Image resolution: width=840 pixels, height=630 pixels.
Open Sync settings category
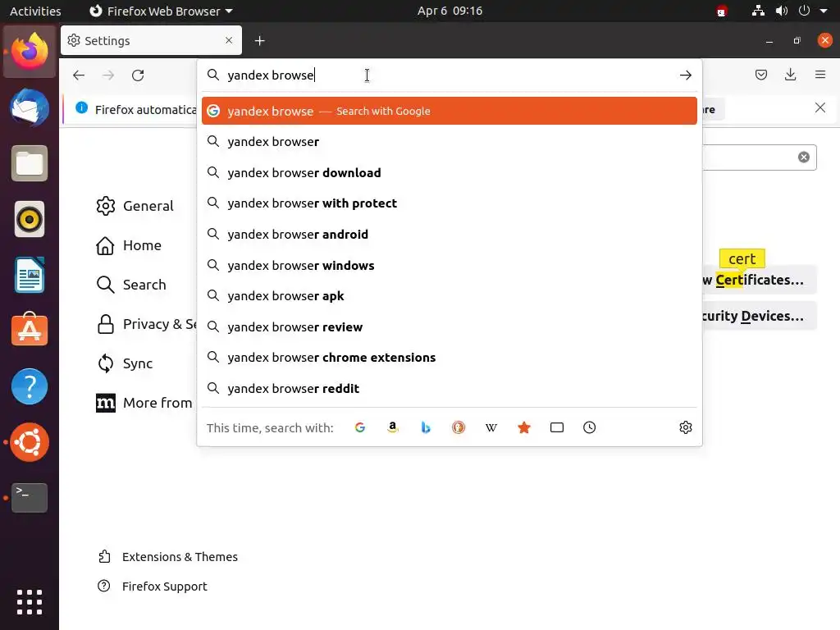coord(125,363)
